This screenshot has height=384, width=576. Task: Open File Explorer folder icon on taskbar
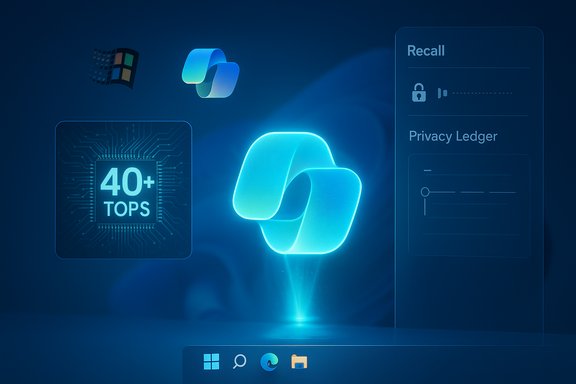click(299, 362)
